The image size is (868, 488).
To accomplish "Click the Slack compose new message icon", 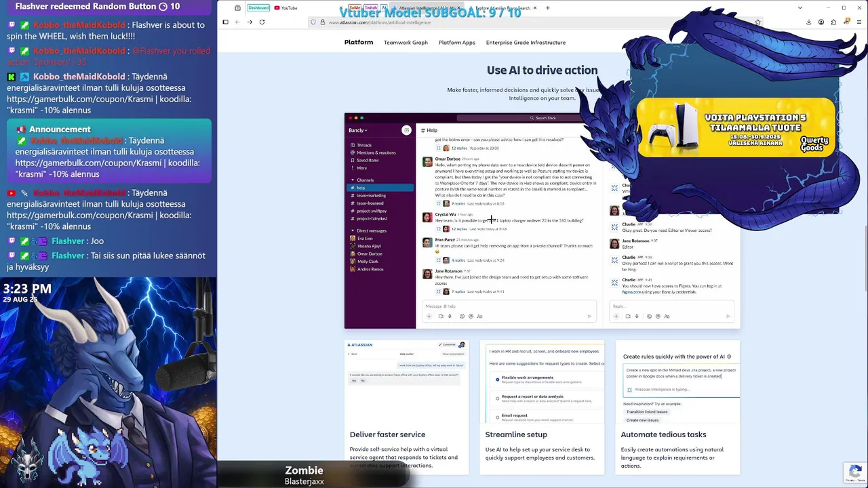I will (x=406, y=130).
